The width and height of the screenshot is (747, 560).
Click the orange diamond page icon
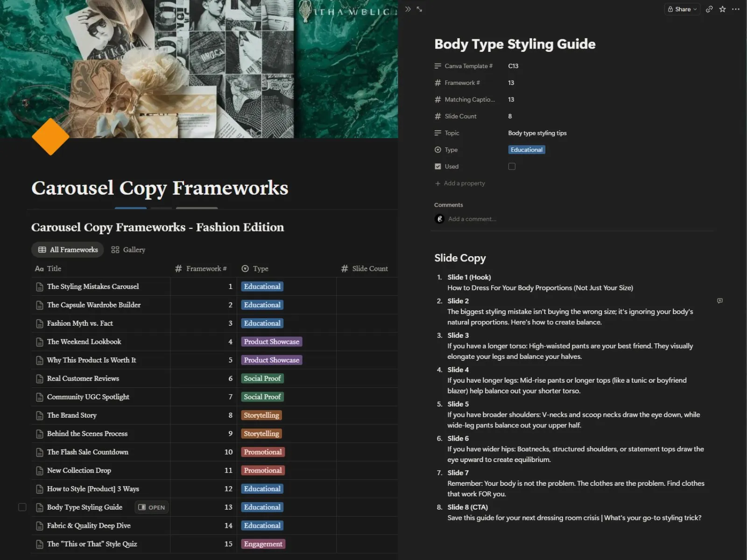click(x=50, y=136)
